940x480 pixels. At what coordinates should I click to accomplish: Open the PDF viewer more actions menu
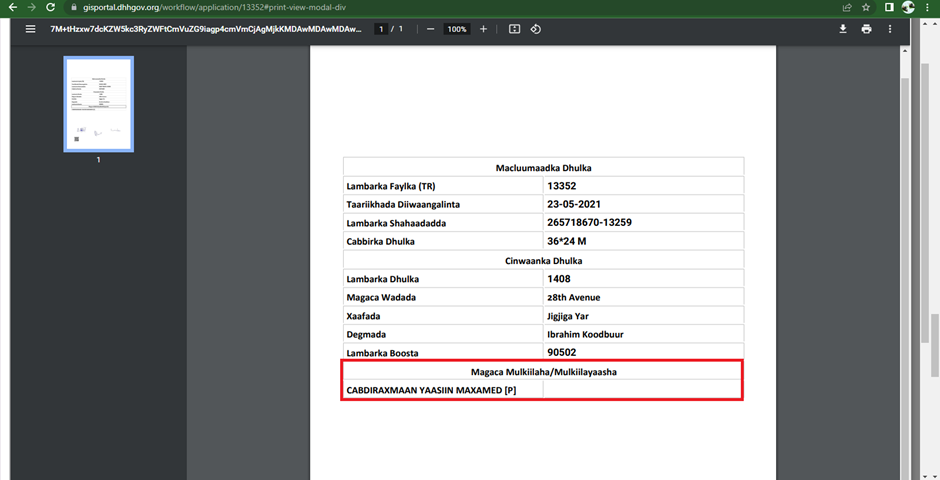click(x=890, y=29)
